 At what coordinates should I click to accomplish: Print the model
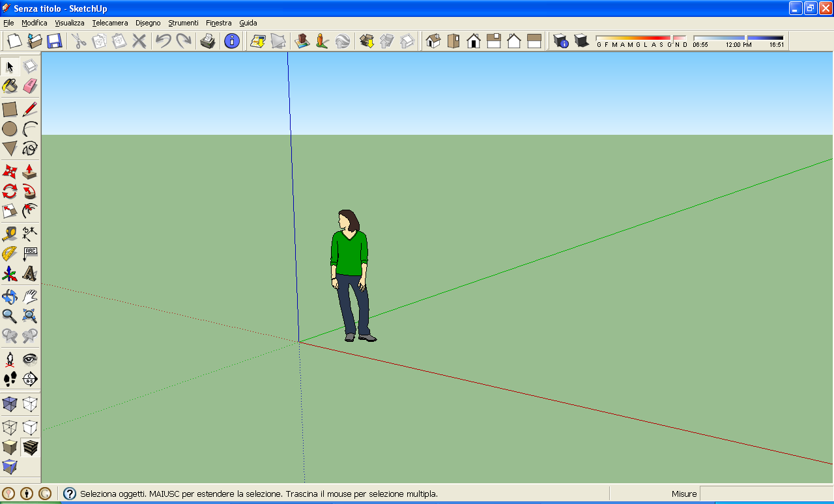pyautogui.click(x=208, y=41)
